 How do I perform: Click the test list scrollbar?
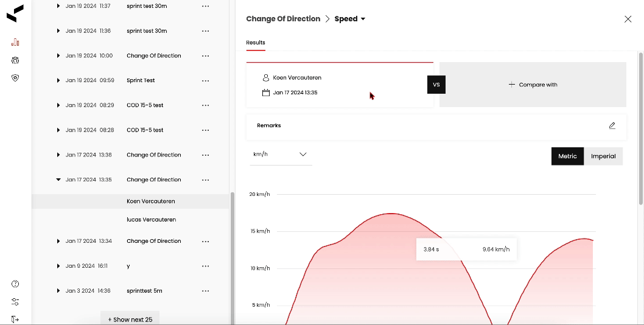click(x=232, y=257)
